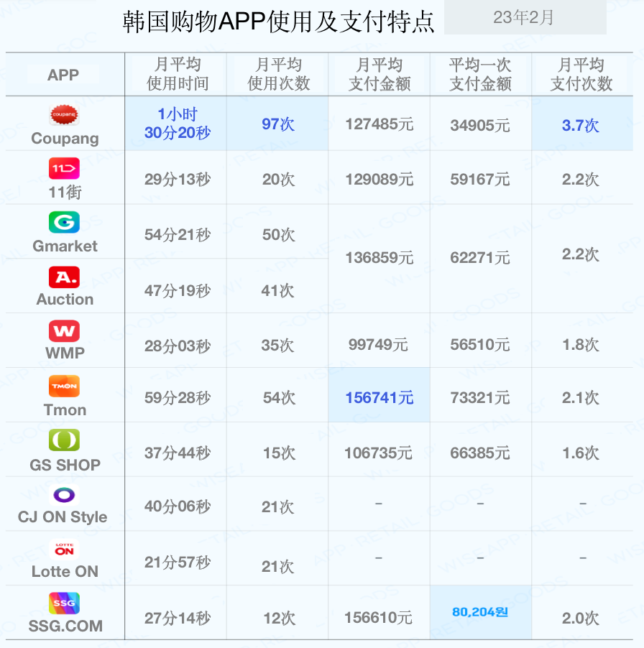The image size is (644, 648).
Task: Click SSG.COM's highlighted 80,204원 cell
Action: point(481,613)
